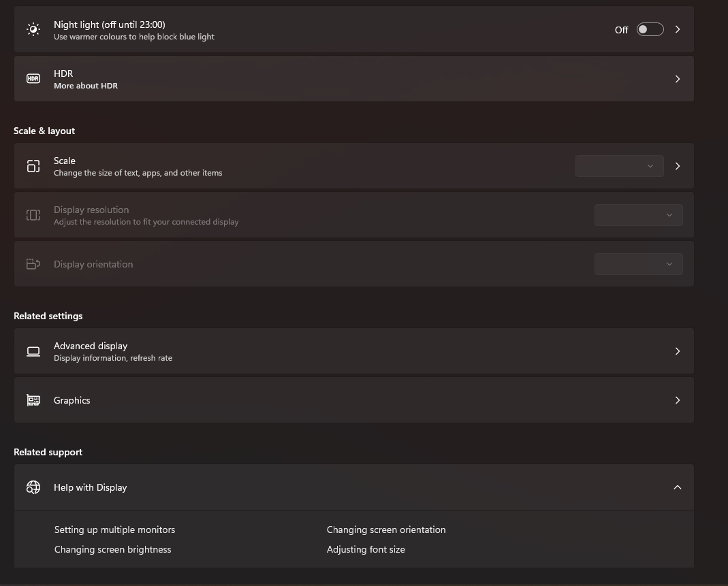Viewport: 728px width, 586px height.
Task: Click the Graphics row label
Action: [72, 400]
